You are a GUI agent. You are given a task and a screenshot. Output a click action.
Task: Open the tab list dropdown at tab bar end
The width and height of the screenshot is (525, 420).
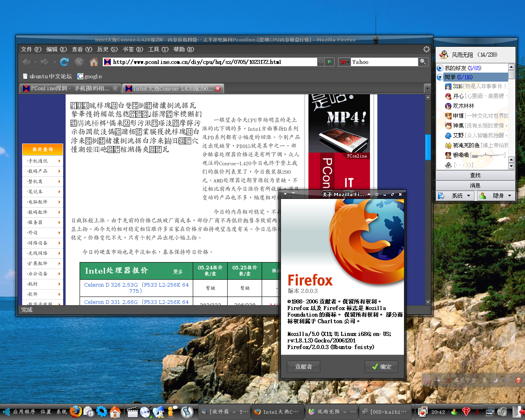tap(427, 88)
